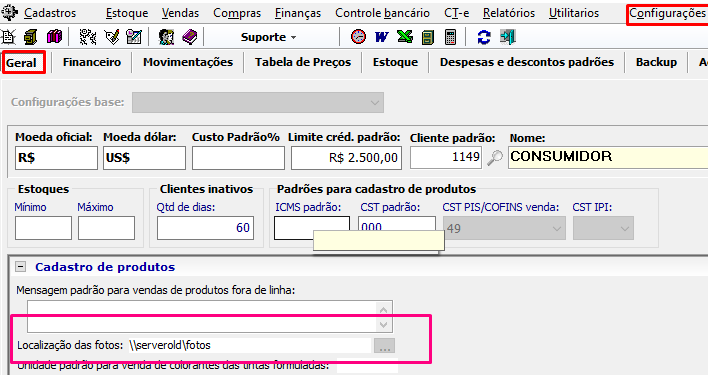This screenshot has width=708, height=375.
Task: Click the people portrait toolbar icon
Action: (166, 37)
